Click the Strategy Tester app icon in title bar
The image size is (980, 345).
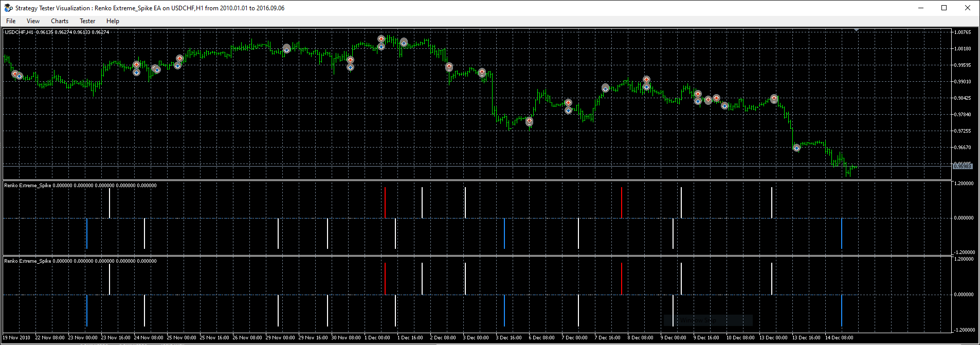8,8
